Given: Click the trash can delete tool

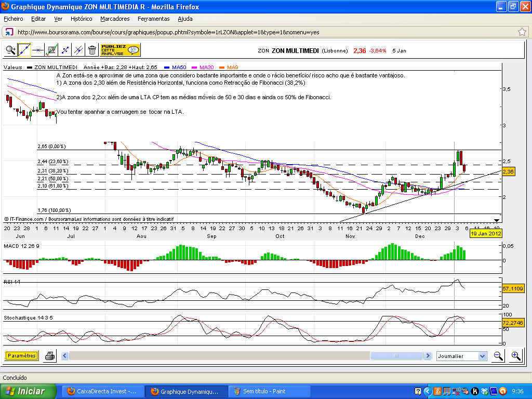Looking at the screenshot, I should pos(92,50).
